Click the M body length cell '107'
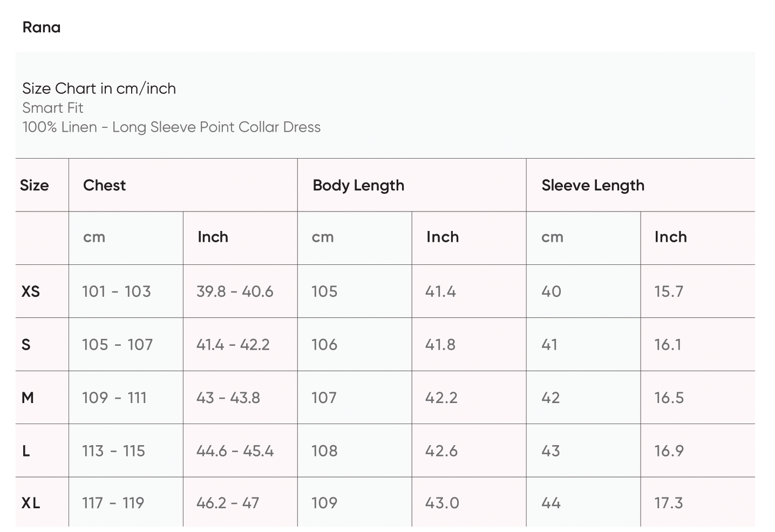 point(324,398)
